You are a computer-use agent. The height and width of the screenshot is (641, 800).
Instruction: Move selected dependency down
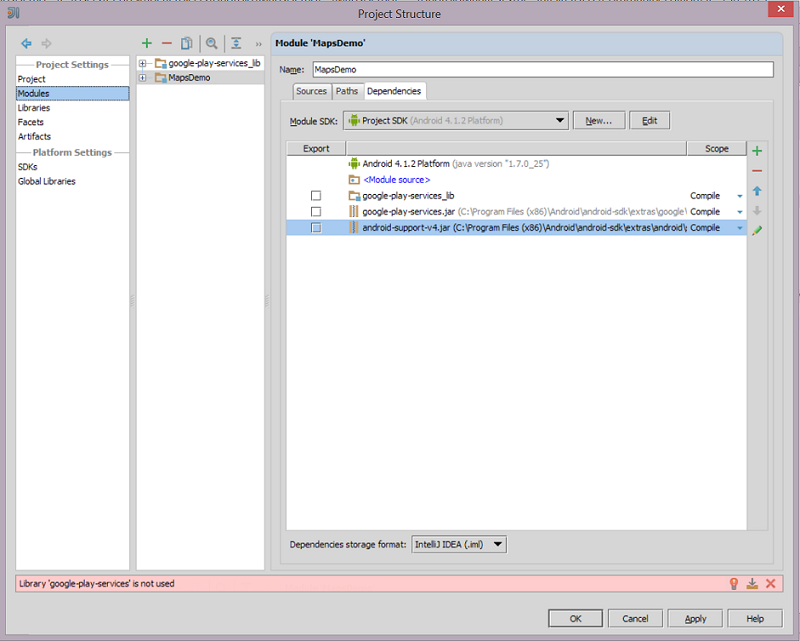coord(757,210)
